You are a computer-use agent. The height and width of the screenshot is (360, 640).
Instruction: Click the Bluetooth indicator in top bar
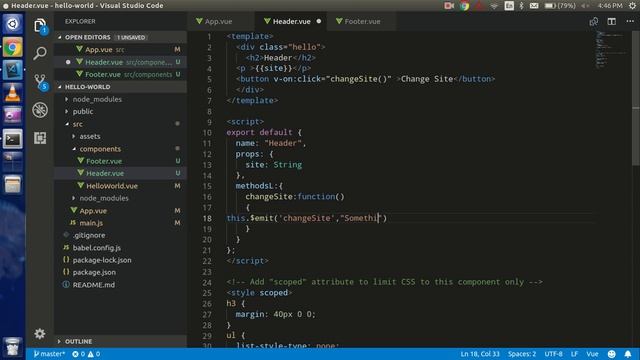tap(521, 5)
